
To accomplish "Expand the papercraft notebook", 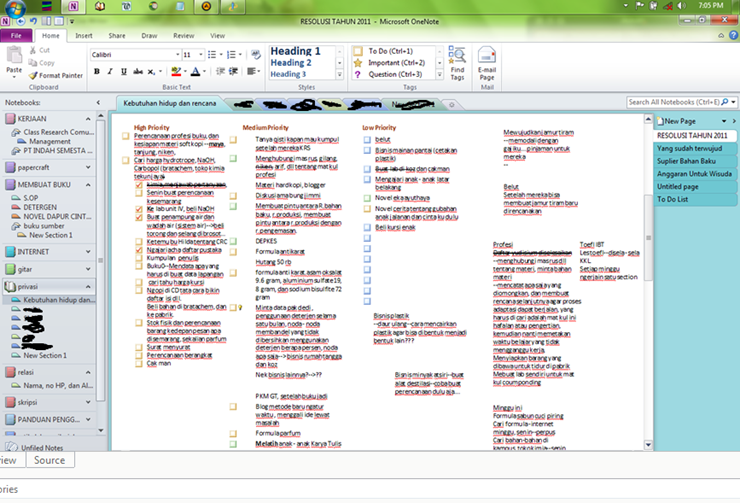I will tap(88, 168).
